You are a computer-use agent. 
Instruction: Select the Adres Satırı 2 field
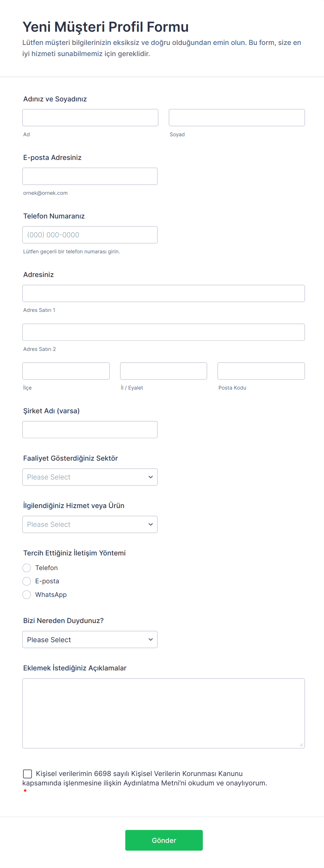[163, 332]
